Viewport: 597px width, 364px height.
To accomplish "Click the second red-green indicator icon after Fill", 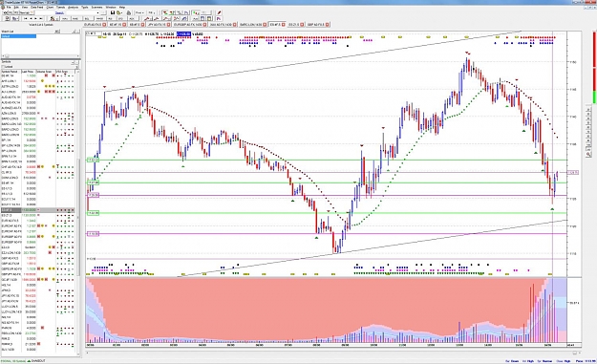I will (x=172, y=13).
